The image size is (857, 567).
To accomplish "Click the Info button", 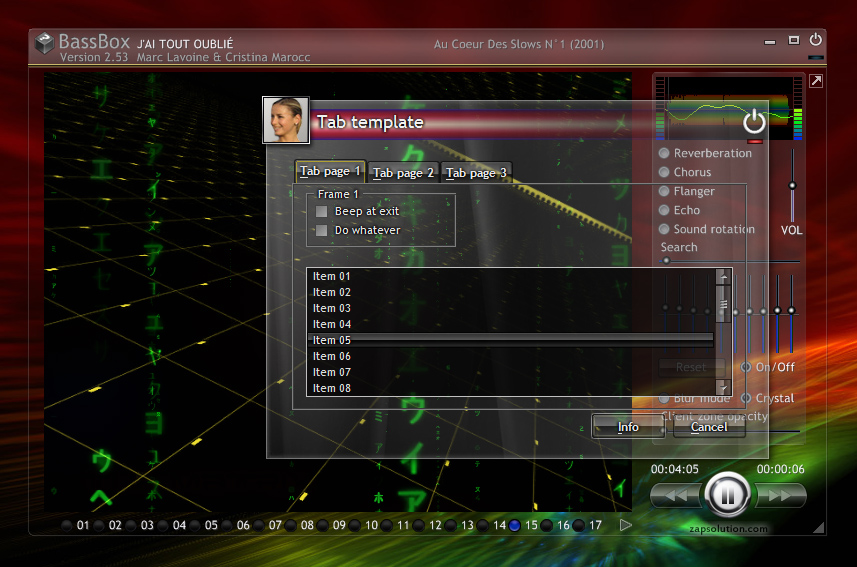I will point(628,427).
